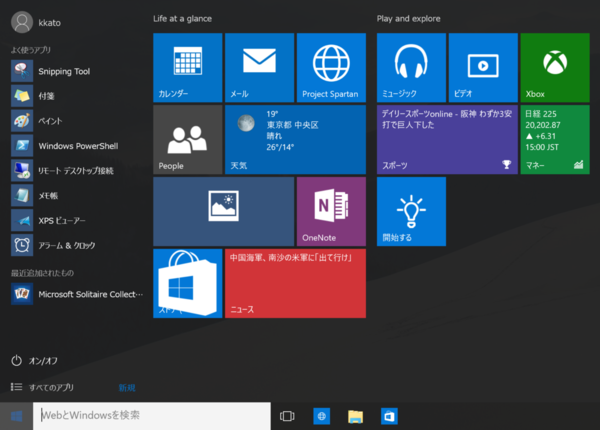Open the People tile
The width and height of the screenshot is (600, 430).
188,140
